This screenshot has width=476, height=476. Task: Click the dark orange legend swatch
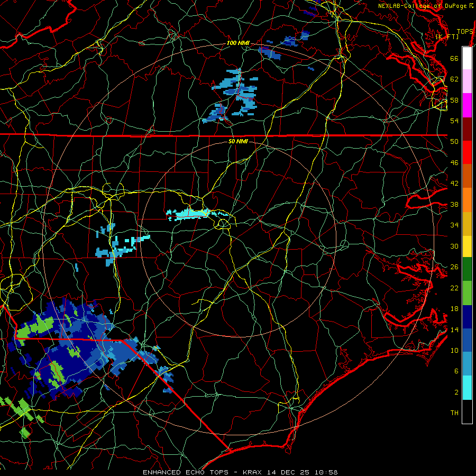pos(467,176)
